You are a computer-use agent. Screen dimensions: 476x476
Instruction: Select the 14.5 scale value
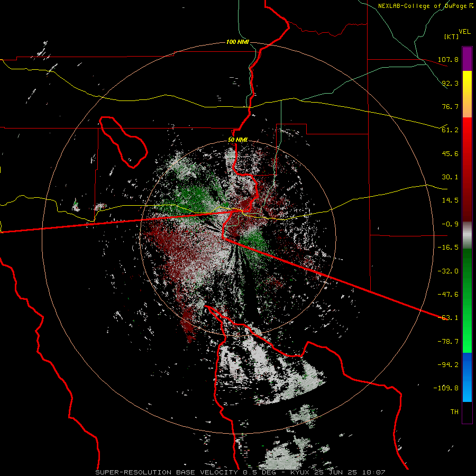click(x=450, y=200)
